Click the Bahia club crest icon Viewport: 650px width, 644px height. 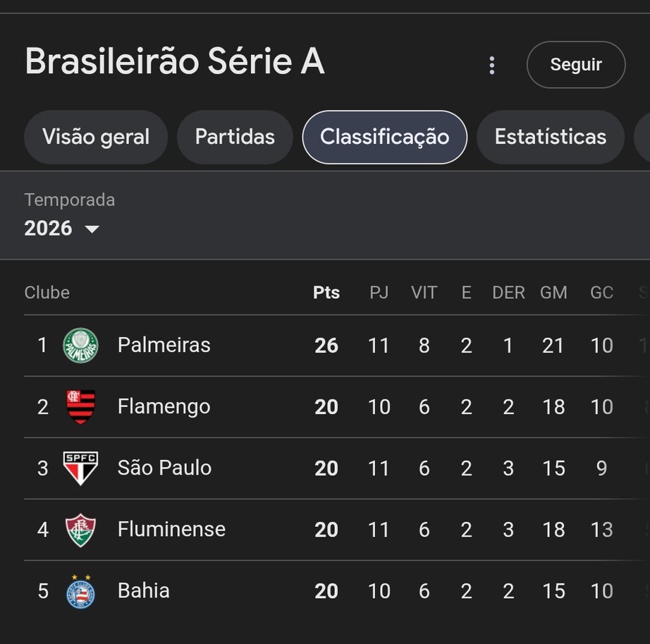pos(80,591)
